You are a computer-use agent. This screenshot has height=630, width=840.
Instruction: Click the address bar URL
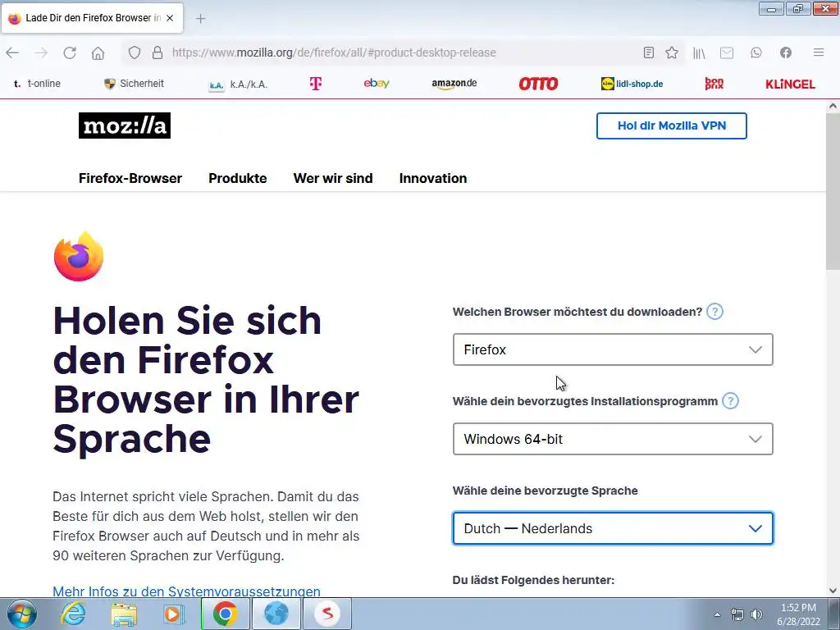click(x=334, y=52)
